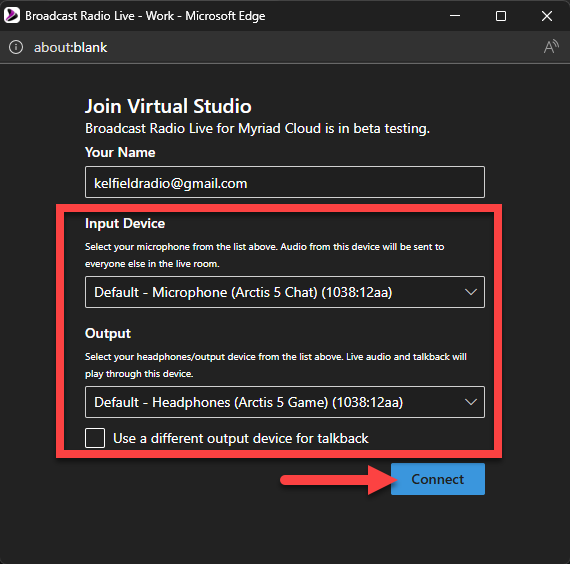Click 'Use a different output device for talkback' label
Image resolution: width=570 pixels, height=564 pixels.
coord(241,438)
